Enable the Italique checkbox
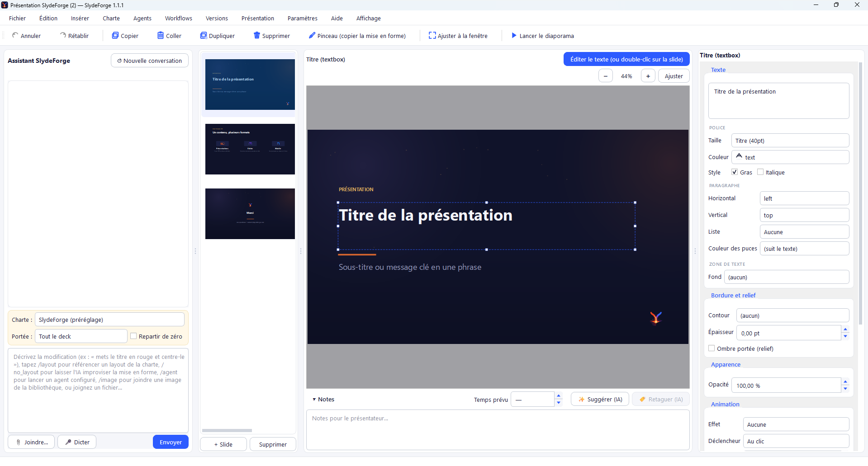868x466 pixels. (760, 172)
